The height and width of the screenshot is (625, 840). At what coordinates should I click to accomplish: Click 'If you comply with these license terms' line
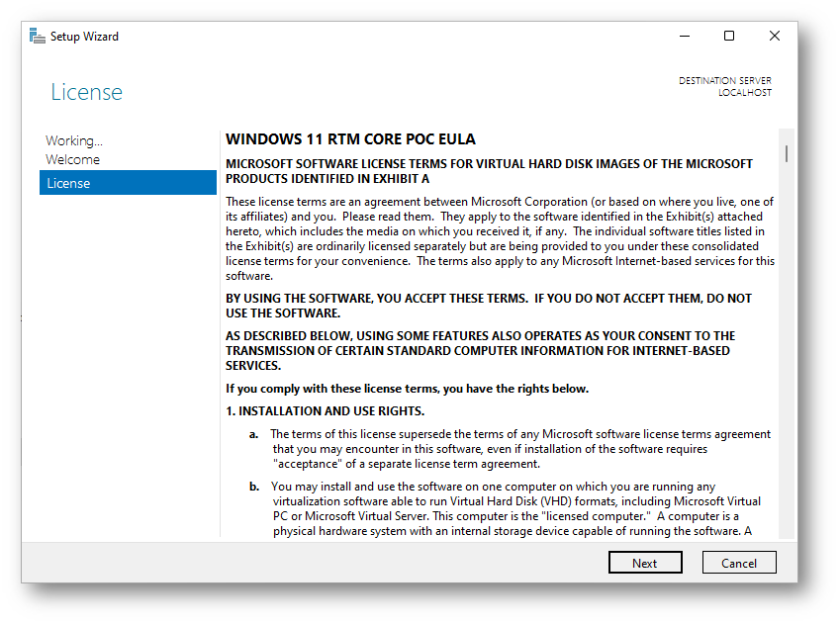[408, 389]
